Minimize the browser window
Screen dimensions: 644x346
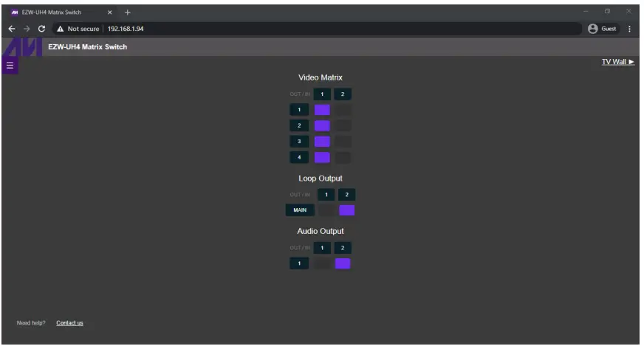(x=586, y=12)
